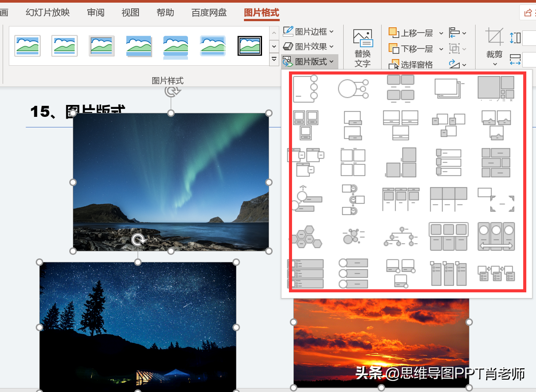Pick the hexagon cluster picture layout
The height and width of the screenshot is (392, 536).
[x=306, y=237]
